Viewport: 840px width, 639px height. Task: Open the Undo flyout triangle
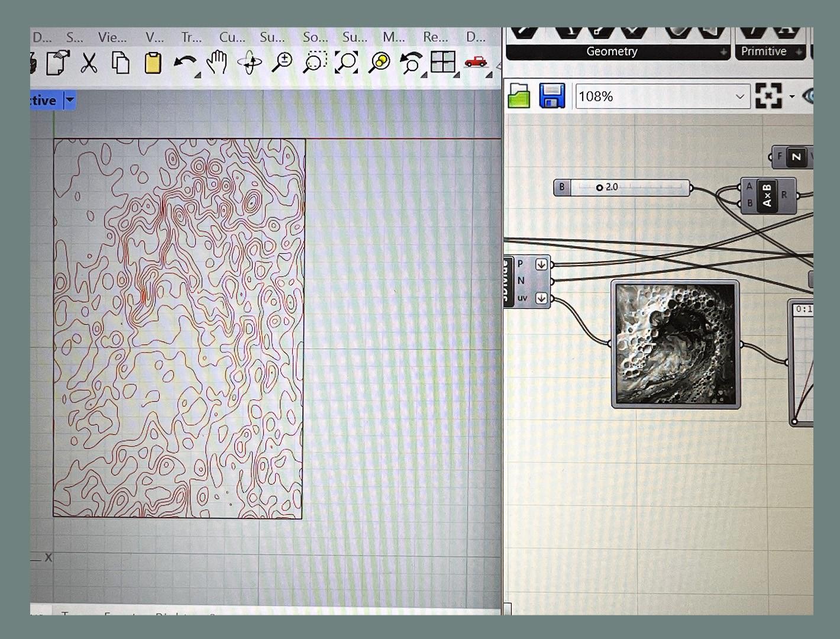point(198,75)
